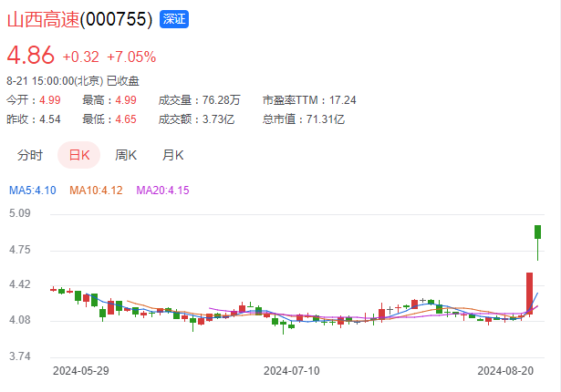Click the 总市值 71.31亿 value
The image size is (561, 392).
pyautogui.click(x=326, y=119)
